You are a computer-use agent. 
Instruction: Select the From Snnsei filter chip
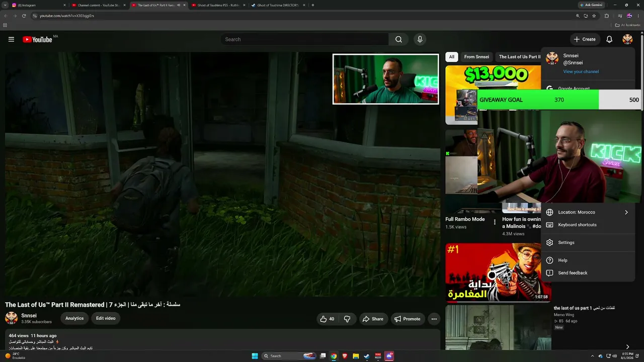tap(476, 57)
